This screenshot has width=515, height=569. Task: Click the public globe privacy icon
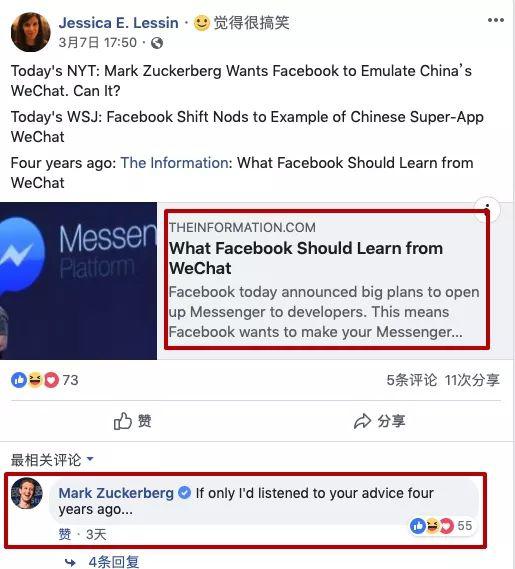tap(157, 43)
